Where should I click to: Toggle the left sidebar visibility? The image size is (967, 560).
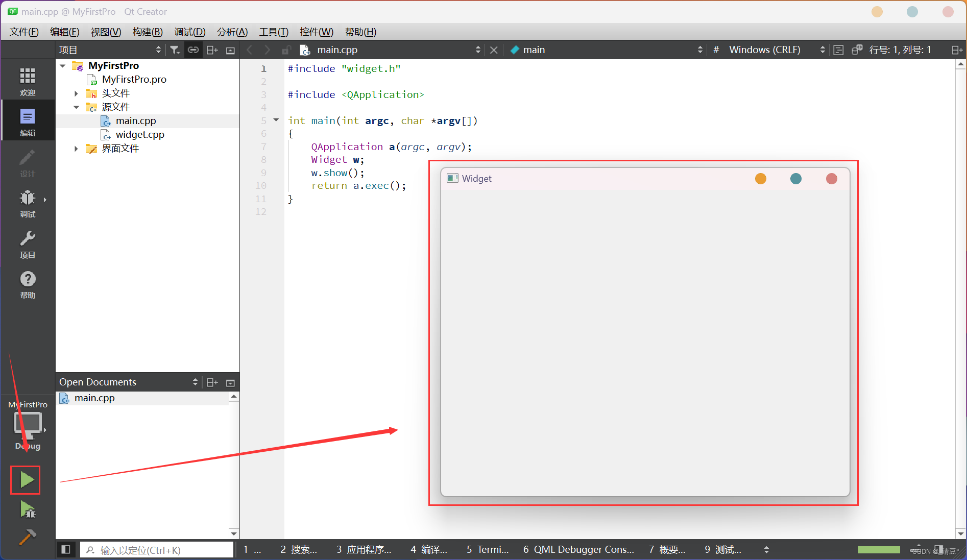tap(66, 549)
